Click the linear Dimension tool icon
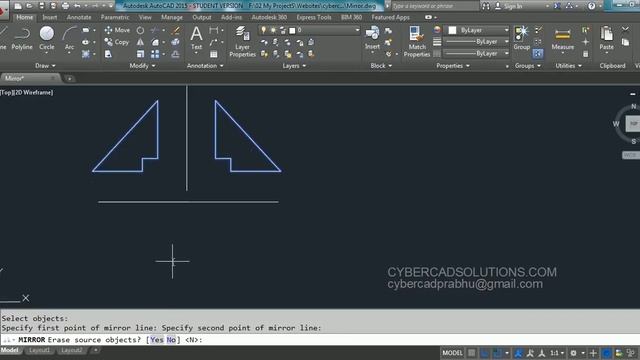 (213, 30)
